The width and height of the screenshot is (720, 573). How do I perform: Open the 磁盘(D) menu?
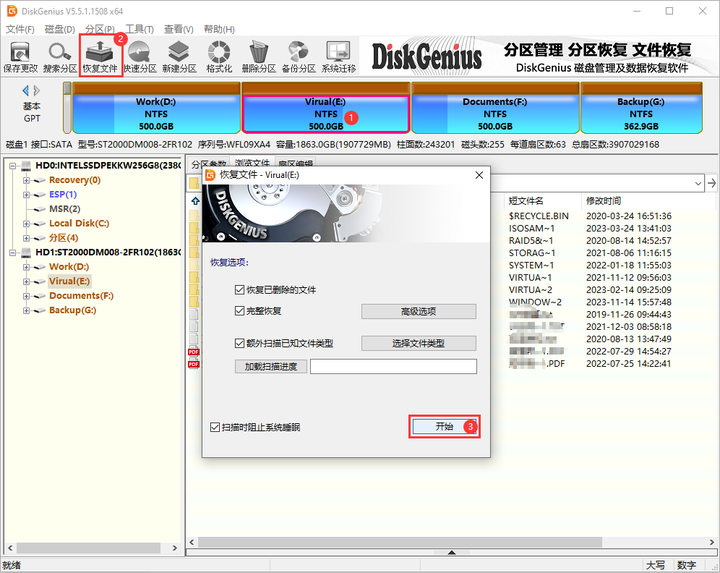(x=60, y=29)
